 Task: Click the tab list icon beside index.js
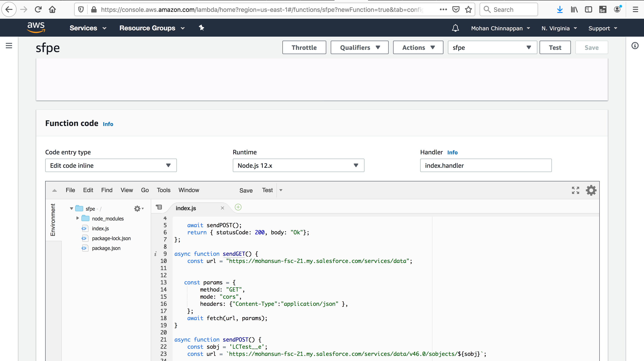point(159,207)
